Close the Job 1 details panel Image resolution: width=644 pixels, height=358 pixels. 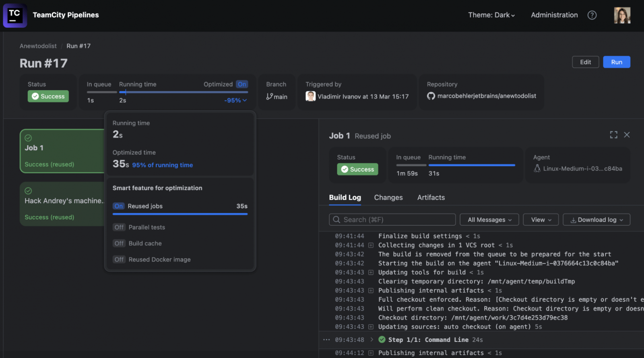click(x=627, y=135)
